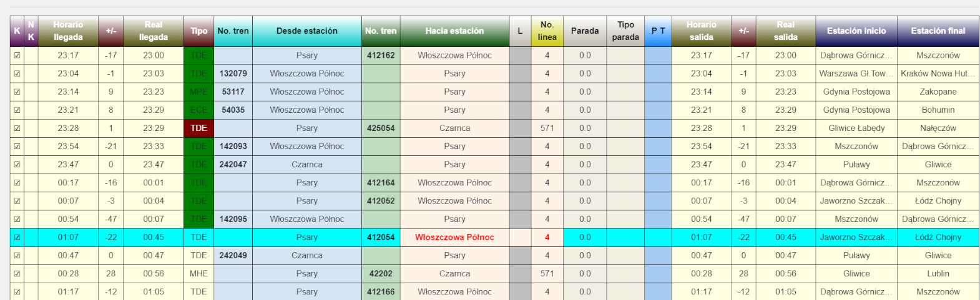Screen dimensions: 980x300
Task: Click the red TDE type cell
Action: coord(198,128)
